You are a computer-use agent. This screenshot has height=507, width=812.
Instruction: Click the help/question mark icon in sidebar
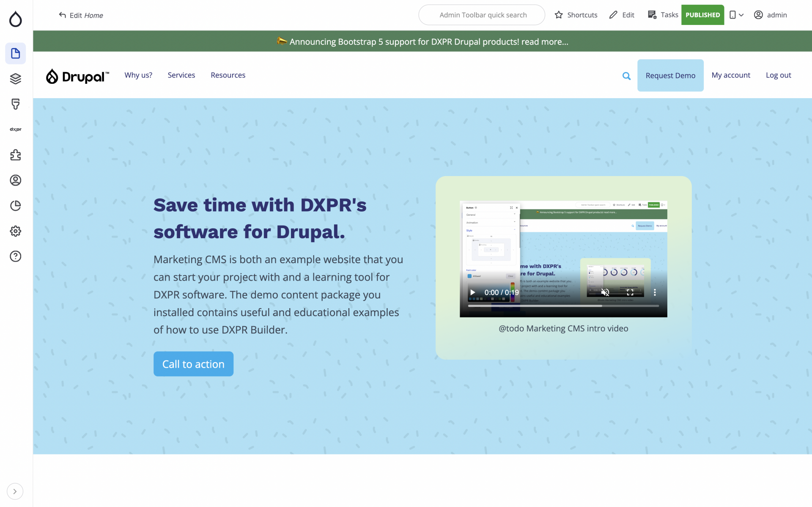click(15, 256)
